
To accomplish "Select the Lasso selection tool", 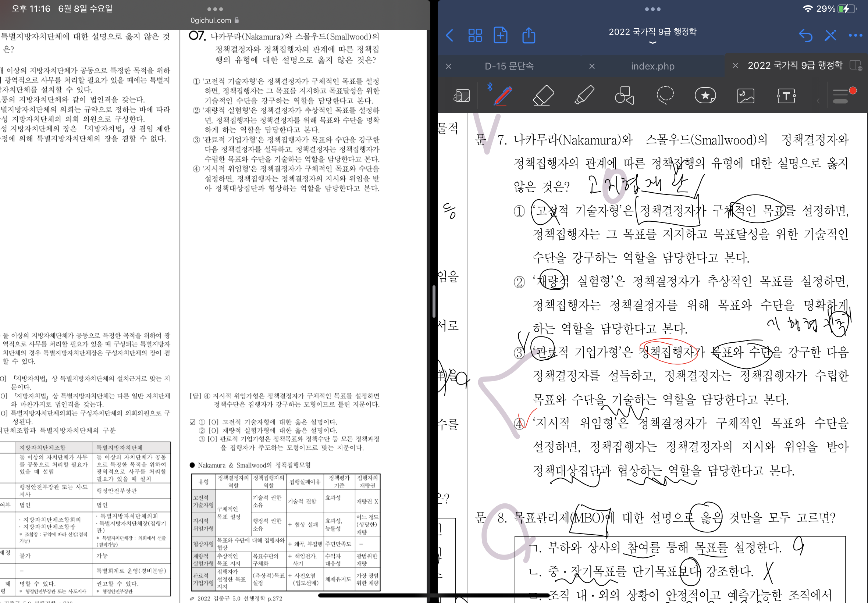I will [x=665, y=95].
